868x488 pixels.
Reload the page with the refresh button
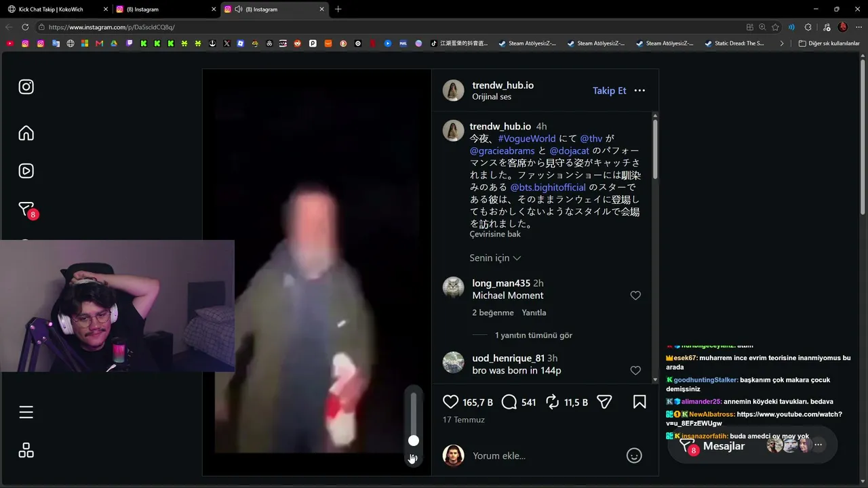coord(25,27)
